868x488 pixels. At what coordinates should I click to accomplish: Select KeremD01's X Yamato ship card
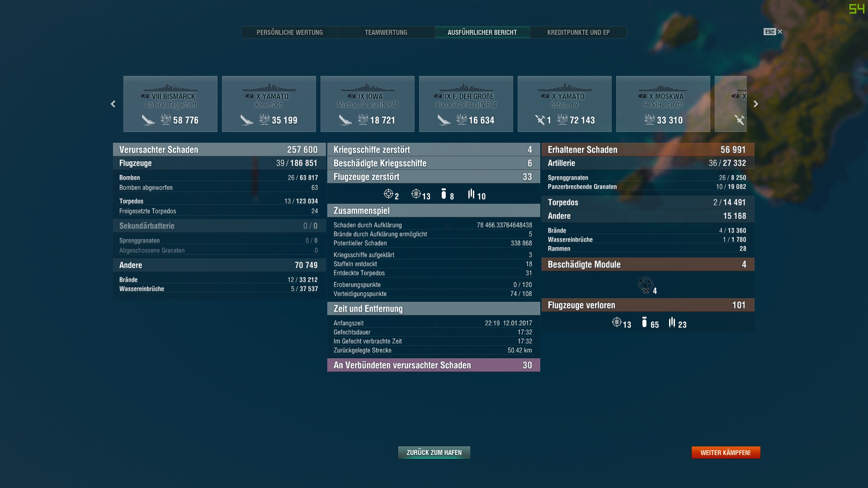click(x=269, y=104)
